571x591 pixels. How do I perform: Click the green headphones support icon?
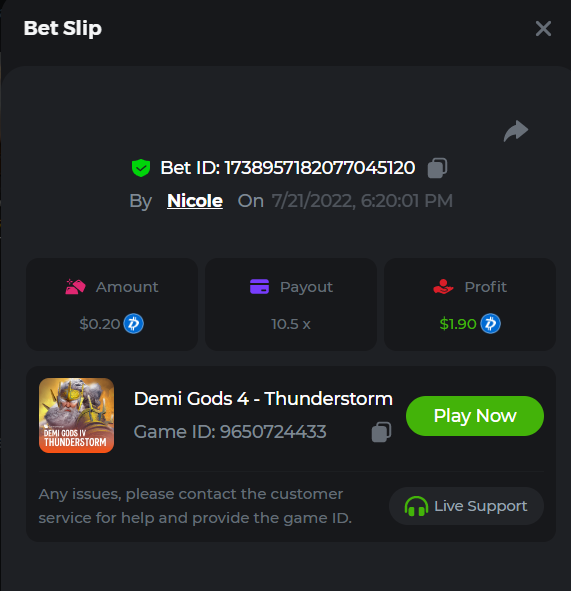pyautogui.click(x=416, y=506)
